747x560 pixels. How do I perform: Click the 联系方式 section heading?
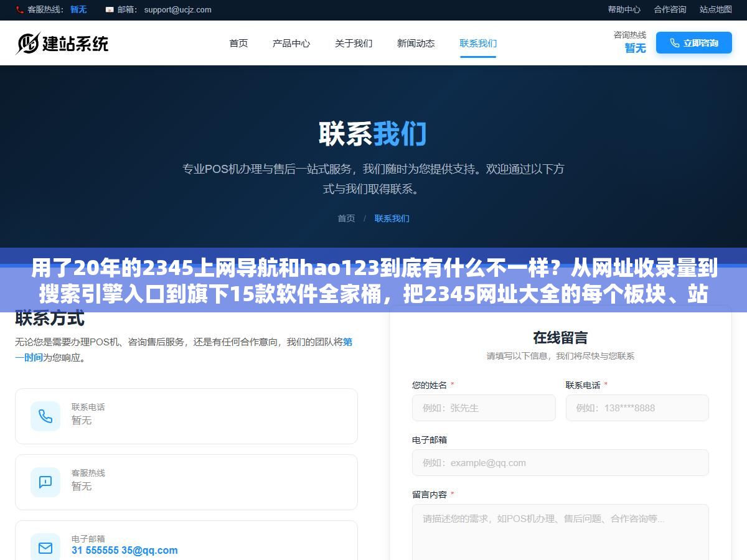tap(50, 319)
